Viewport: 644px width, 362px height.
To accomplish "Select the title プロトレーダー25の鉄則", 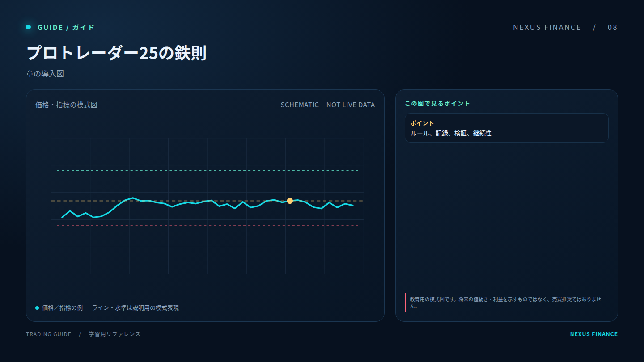I will [x=116, y=53].
